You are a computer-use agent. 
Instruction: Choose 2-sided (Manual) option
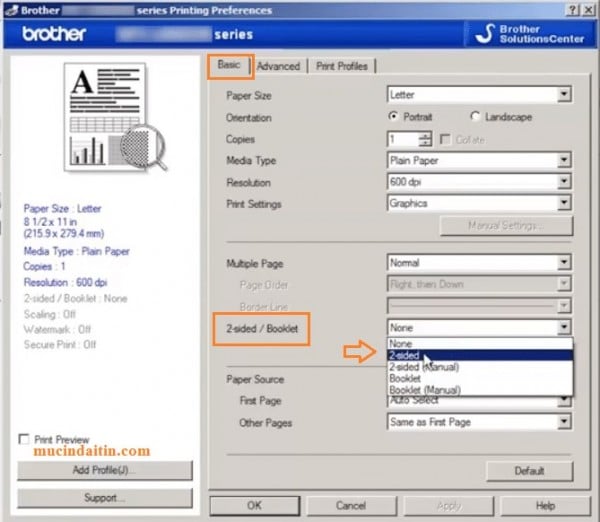480,367
